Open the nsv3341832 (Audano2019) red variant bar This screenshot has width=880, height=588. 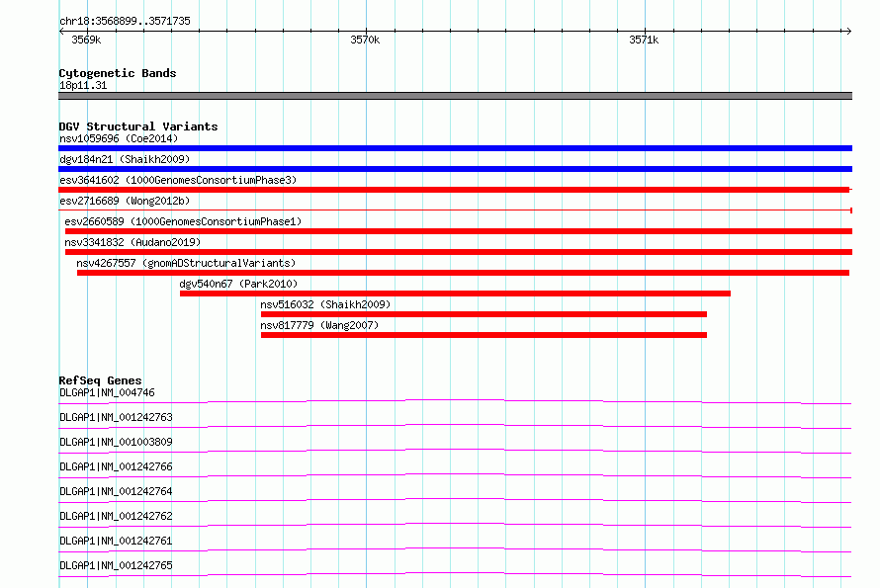click(459, 252)
